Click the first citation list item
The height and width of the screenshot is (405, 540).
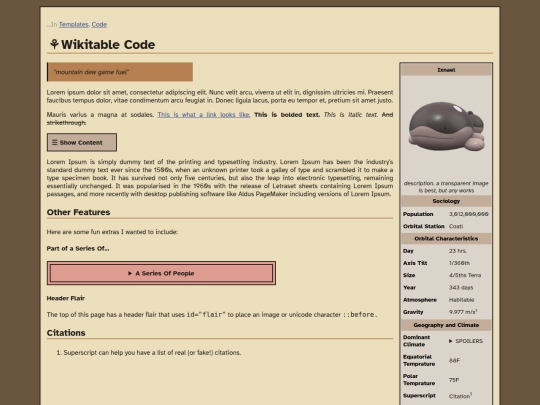click(152, 353)
